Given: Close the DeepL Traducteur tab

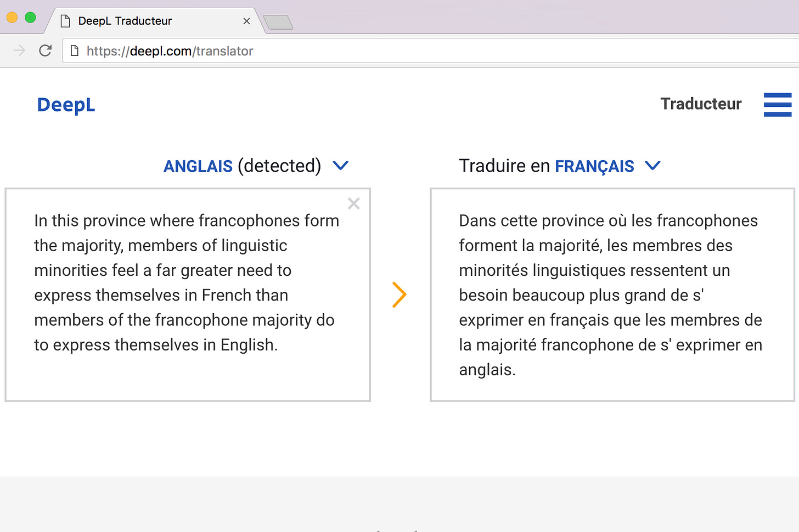Looking at the screenshot, I should click(x=246, y=21).
